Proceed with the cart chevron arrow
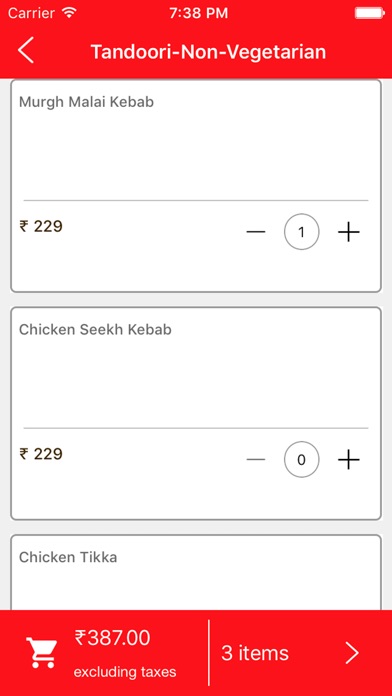The image size is (392, 696). tap(352, 653)
